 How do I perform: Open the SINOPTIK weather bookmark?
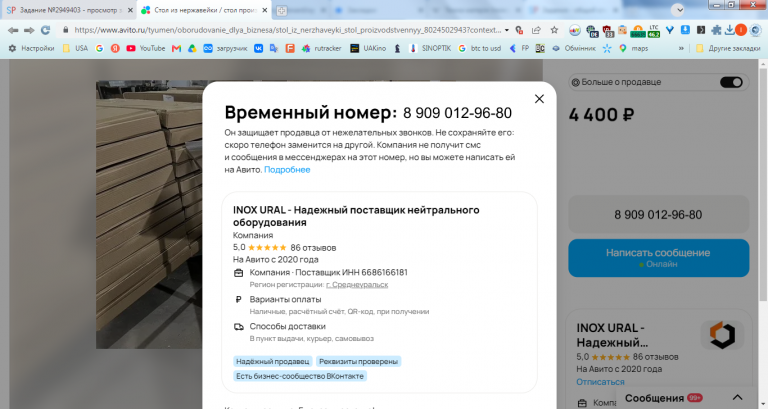[431, 48]
